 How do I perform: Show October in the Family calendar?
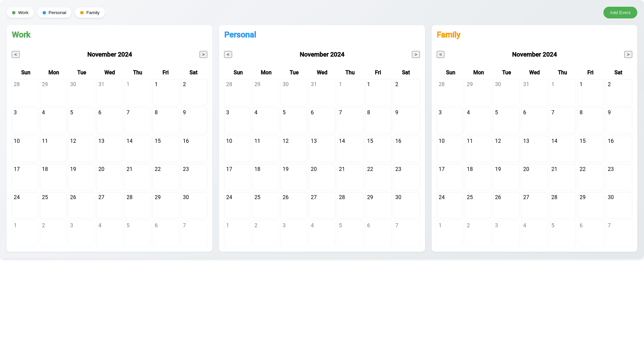(440, 54)
